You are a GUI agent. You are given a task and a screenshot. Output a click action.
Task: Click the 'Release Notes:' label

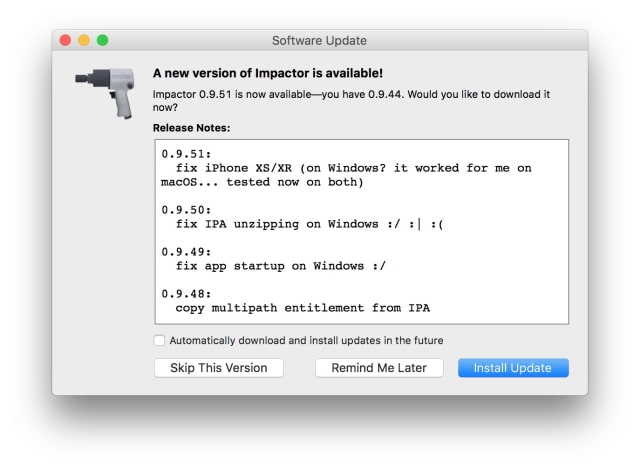click(191, 128)
